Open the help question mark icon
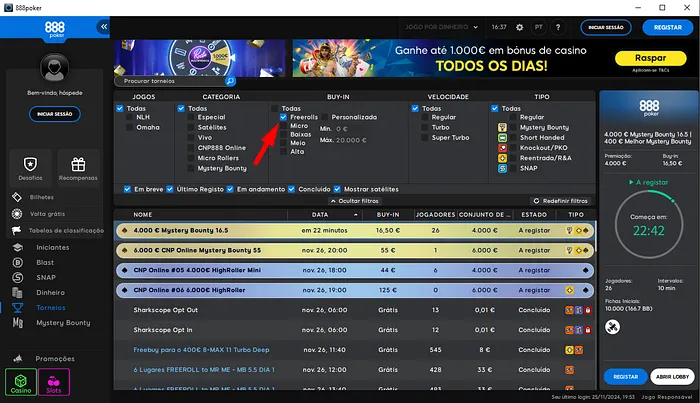This screenshot has width=700, height=403. [x=558, y=27]
